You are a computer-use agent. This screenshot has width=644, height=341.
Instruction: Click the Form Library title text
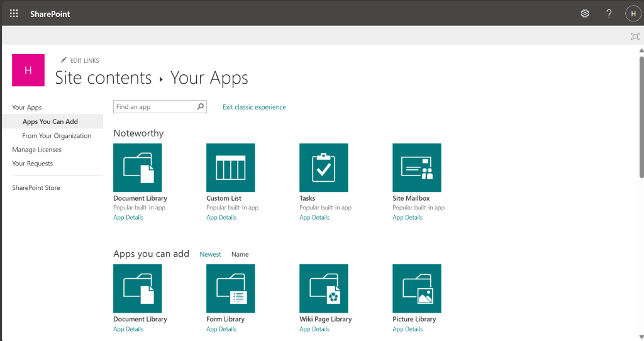pos(226,319)
